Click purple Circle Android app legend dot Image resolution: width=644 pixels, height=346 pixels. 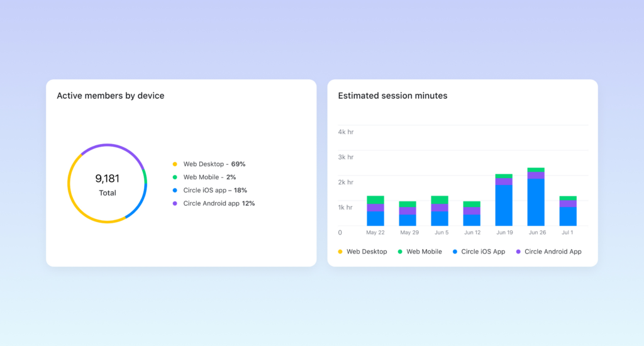pos(175,203)
